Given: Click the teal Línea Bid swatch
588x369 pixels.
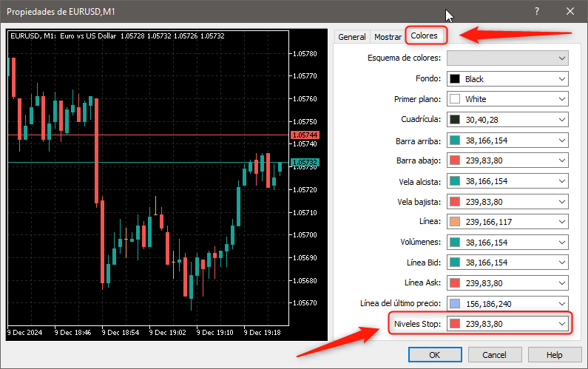Looking at the screenshot, I should point(455,263).
